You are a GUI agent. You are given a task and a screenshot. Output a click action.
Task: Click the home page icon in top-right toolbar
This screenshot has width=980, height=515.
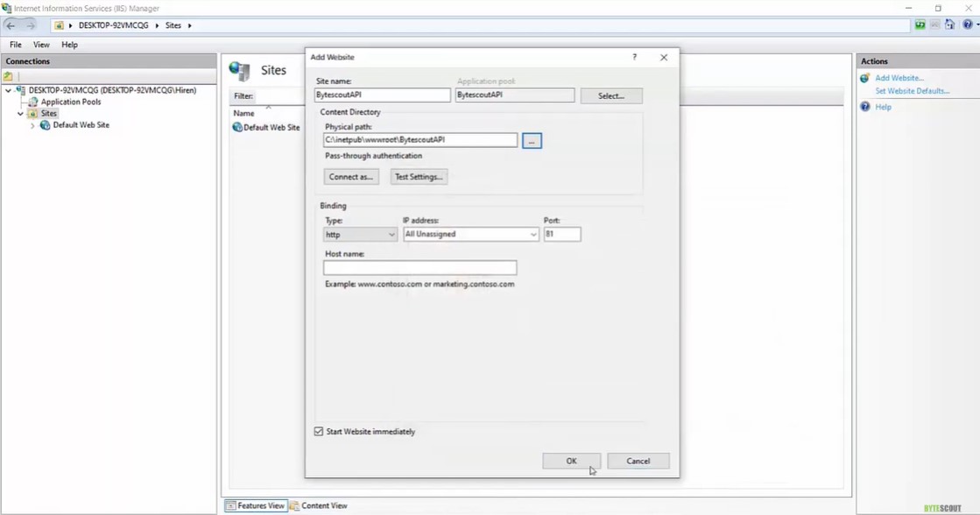coord(949,25)
